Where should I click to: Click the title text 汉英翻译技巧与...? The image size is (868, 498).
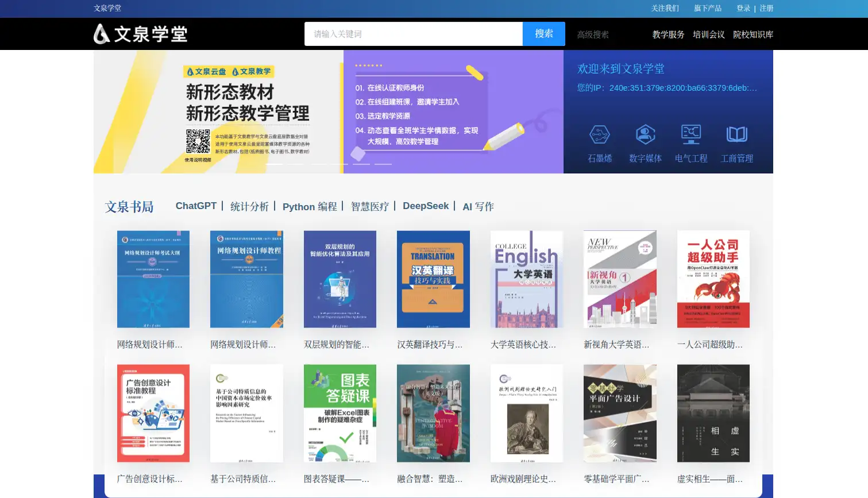[430, 345]
